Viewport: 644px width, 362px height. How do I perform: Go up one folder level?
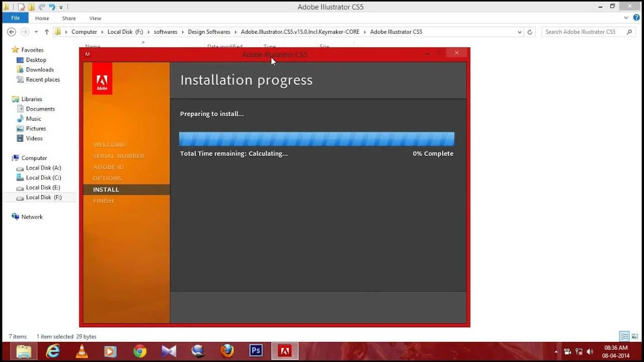pos(47,32)
